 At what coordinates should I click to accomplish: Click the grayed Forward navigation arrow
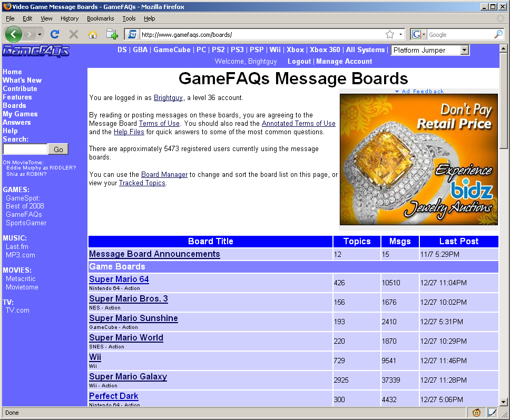tap(30, 34)
